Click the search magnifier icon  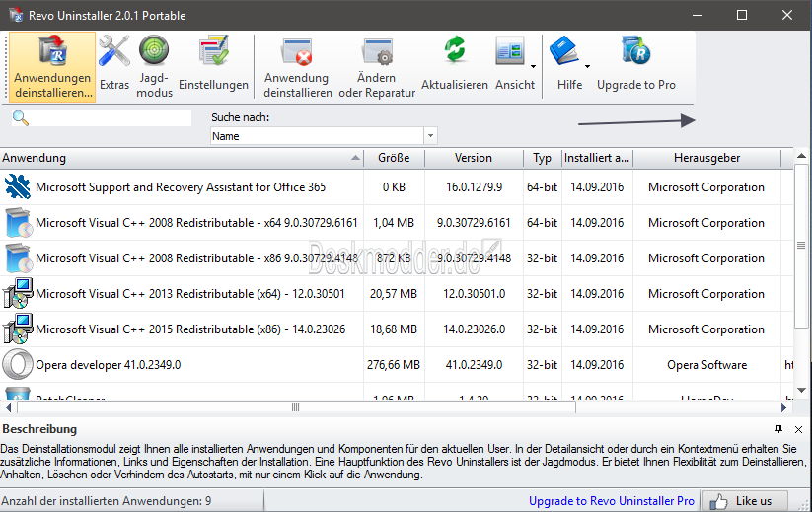(20, 118)
